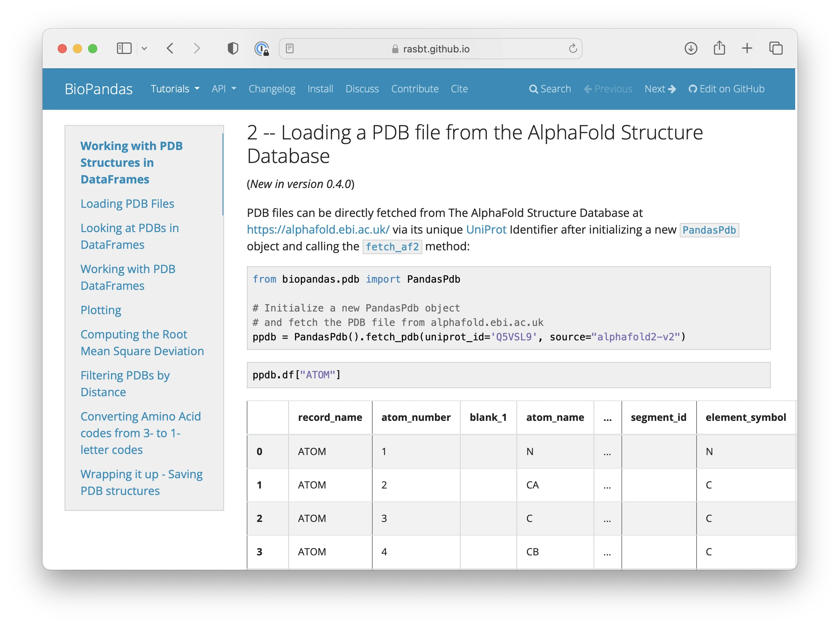Viewport: 840px width, 626px height.
Task: Open a new tab with plus icon
Action: click(x=747, y=48)
